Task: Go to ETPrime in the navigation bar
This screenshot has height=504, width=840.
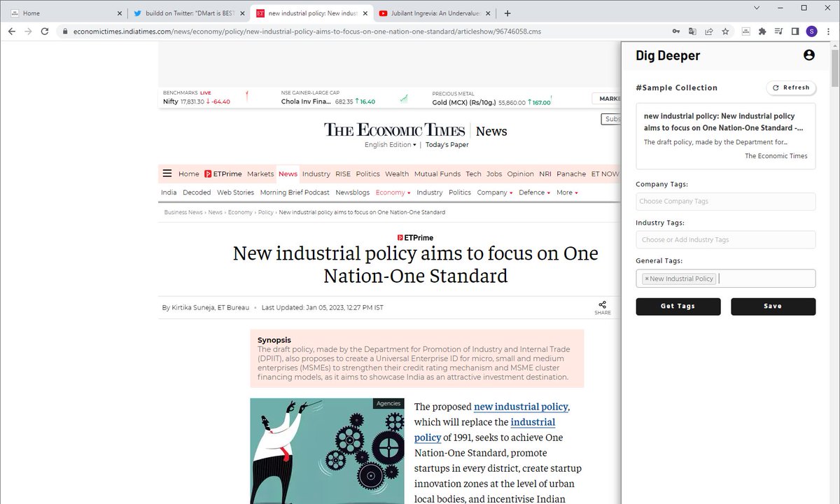Action: 223,174
